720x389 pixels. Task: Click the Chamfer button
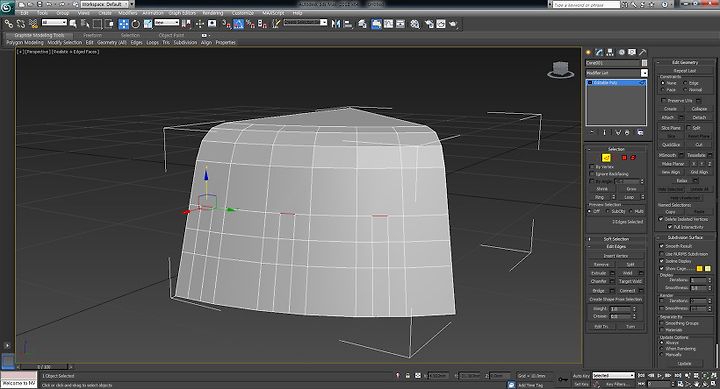(598, 281)
